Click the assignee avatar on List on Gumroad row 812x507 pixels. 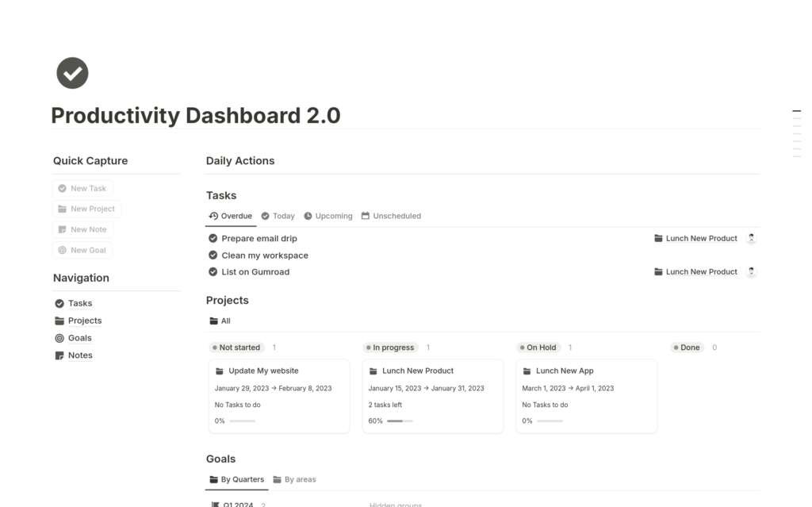click(x=752, y=271)
